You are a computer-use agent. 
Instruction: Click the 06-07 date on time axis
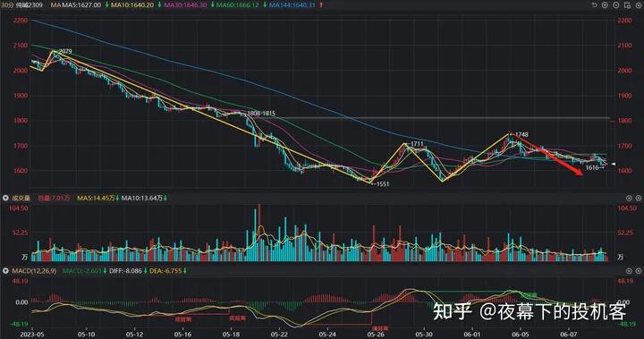[569, 335]
